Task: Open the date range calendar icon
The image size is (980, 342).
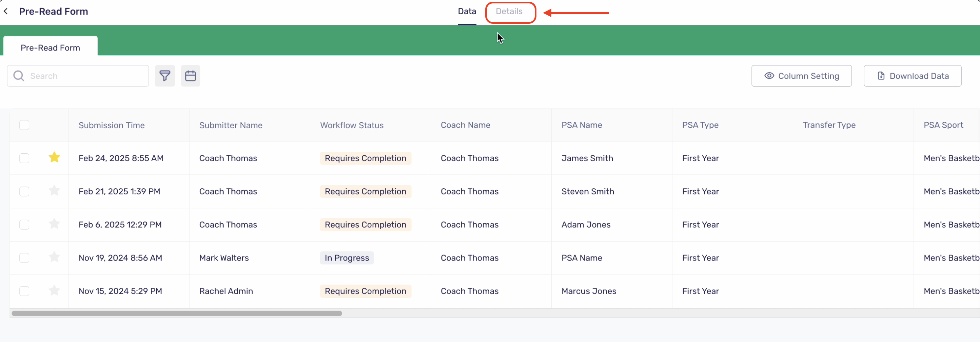Action: (190, 75)
